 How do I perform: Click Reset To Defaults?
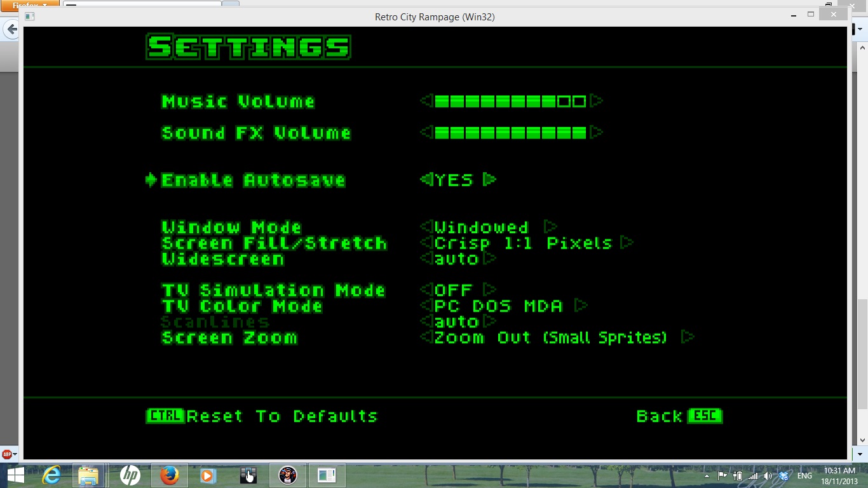coord(282,416)
